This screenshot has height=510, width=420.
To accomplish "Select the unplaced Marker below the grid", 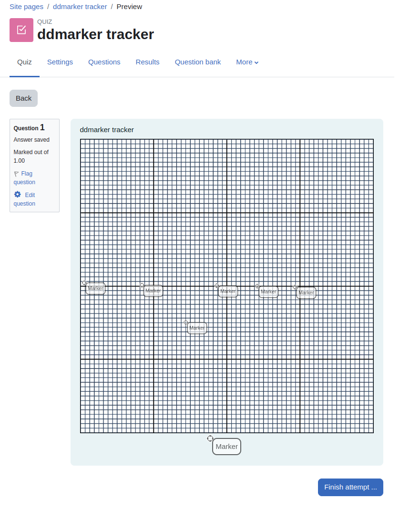I will 226,447.
